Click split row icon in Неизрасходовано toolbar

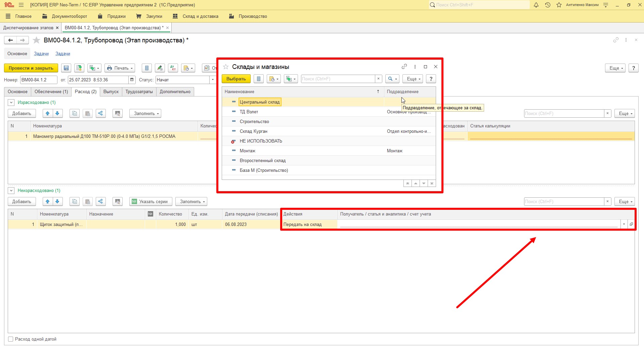100,201
